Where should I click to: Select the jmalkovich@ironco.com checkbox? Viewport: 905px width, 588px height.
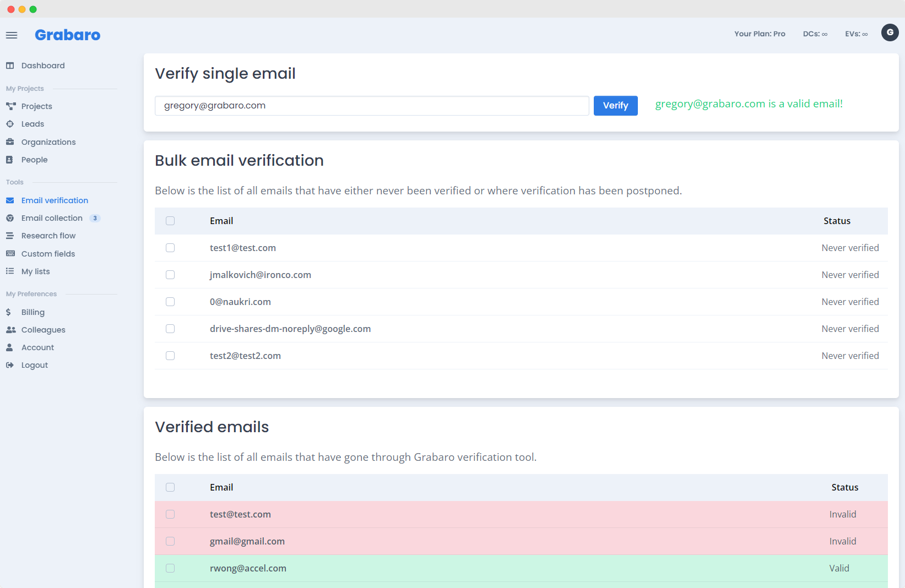click(170, 275)
